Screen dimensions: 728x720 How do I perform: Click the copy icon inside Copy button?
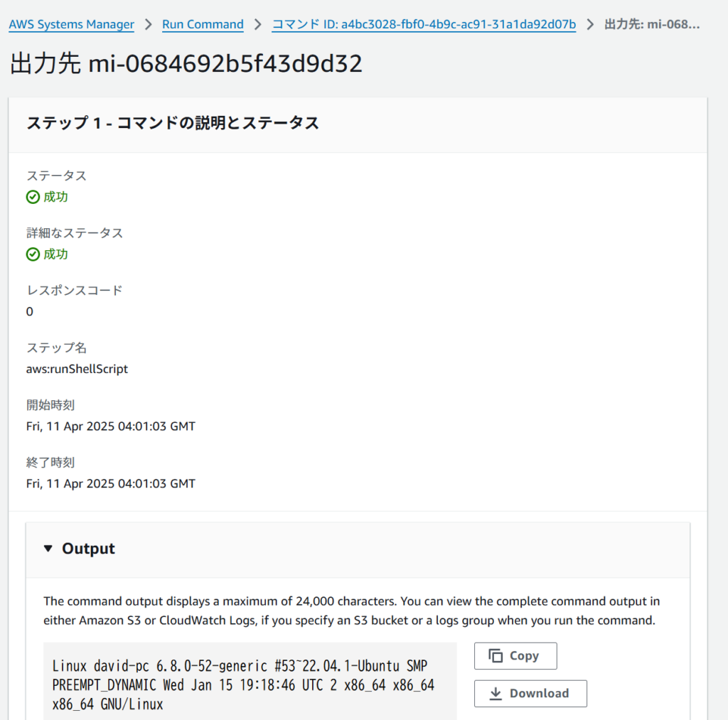point(496,655)
